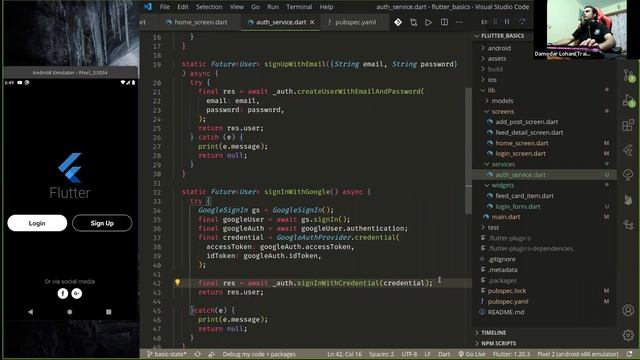
Task: Collapse the widgets folder
Action: [x=502, y=185]
